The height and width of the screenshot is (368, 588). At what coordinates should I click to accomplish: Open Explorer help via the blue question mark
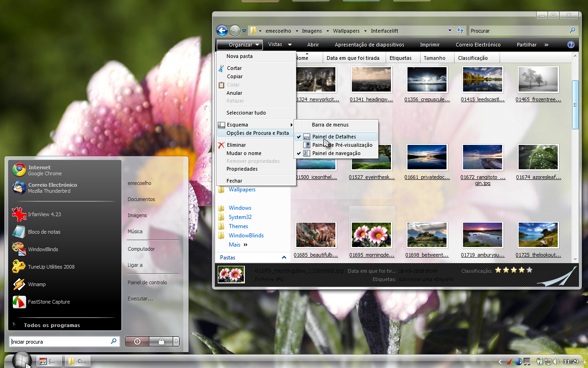click(571, 45)
